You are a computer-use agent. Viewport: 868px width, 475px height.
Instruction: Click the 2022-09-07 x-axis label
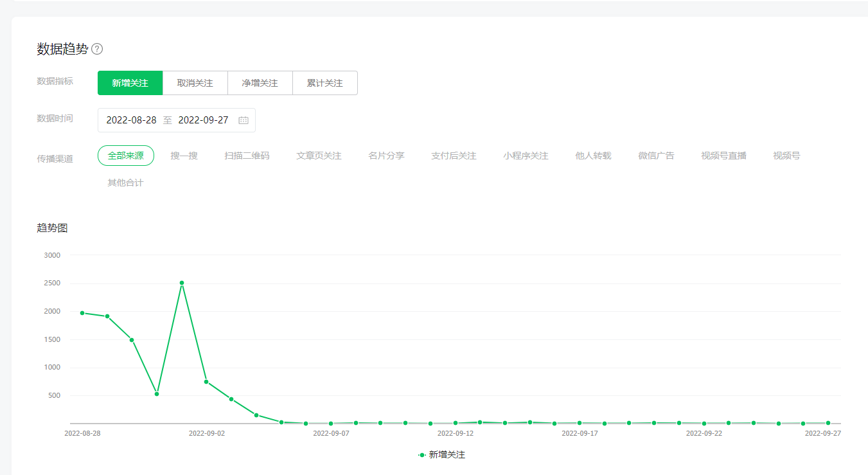pyautogui.click(x=331, y=433)
